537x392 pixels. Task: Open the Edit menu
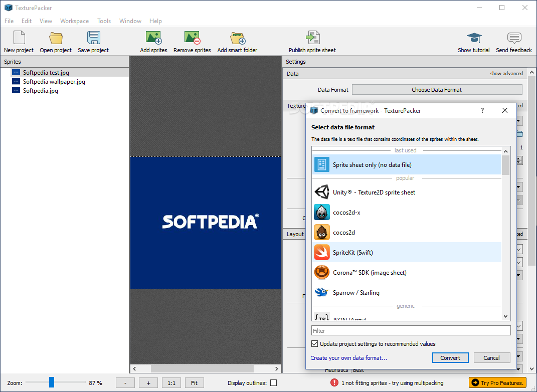click(x=27, y=21)
